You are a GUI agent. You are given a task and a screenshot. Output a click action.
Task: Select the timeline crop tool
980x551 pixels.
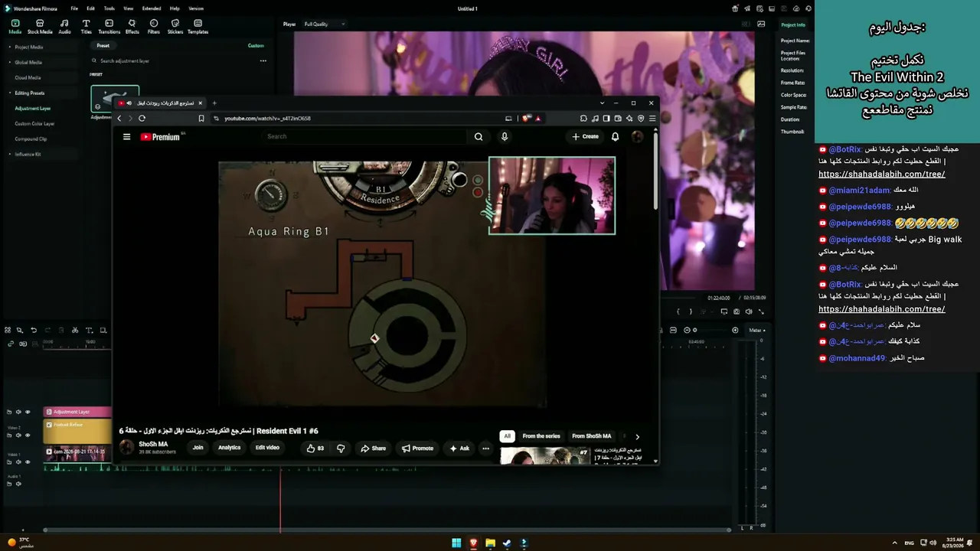(103, 331)
